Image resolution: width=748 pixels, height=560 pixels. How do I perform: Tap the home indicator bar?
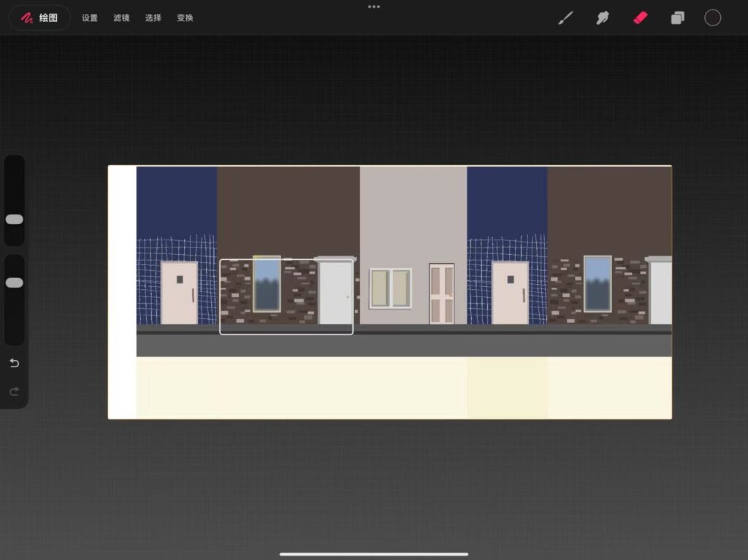coord(374,554)
